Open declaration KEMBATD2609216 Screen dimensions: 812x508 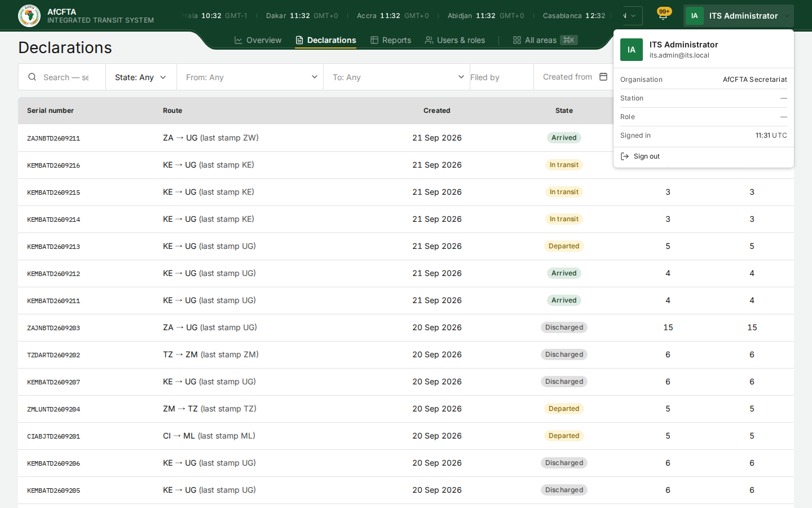54,165
